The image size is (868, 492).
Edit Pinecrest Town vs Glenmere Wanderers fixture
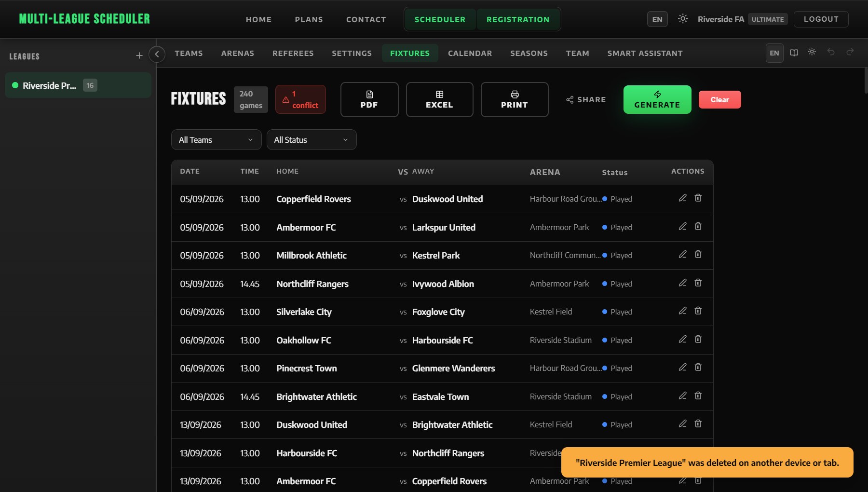(x=683, y=367)
